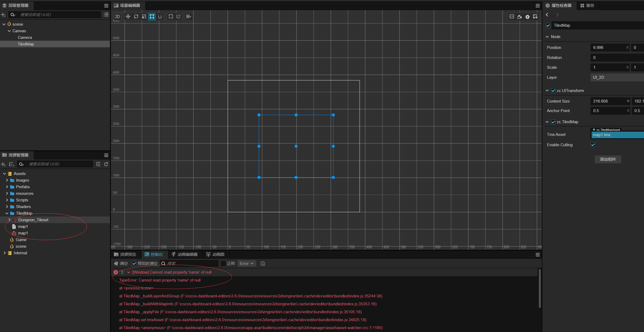Toggle clear-on-preview checkbox in console
Image resolution: width=644 pixels, height=332 pixels.
click(134, 264)
